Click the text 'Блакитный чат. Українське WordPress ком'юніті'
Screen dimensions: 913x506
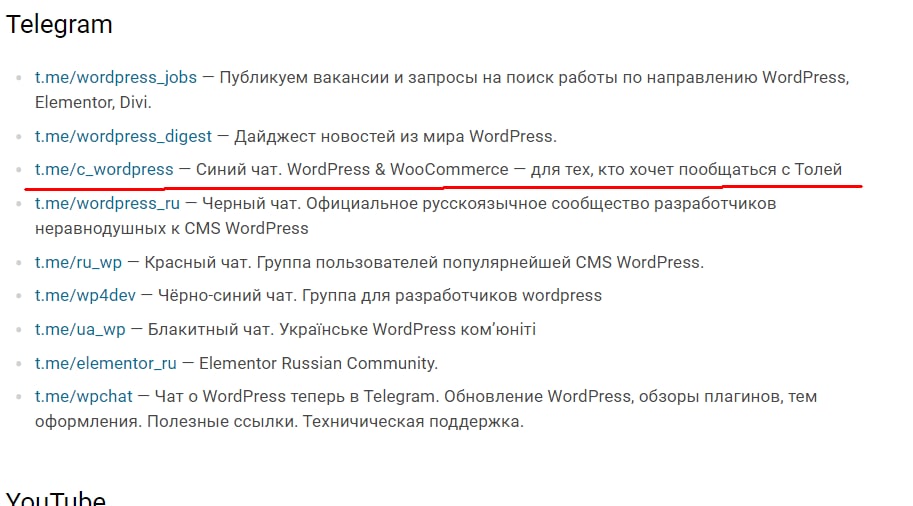(342, 330)
